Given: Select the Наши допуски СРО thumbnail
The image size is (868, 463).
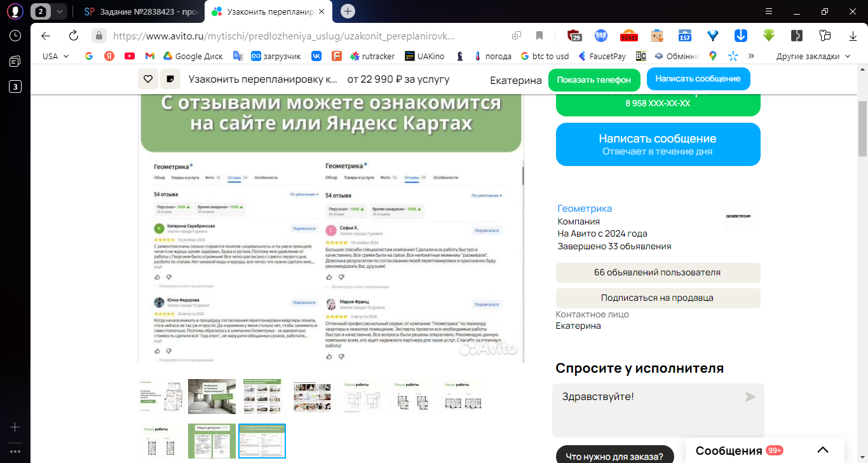Looking at the screenshot, I should pos(212,441).
